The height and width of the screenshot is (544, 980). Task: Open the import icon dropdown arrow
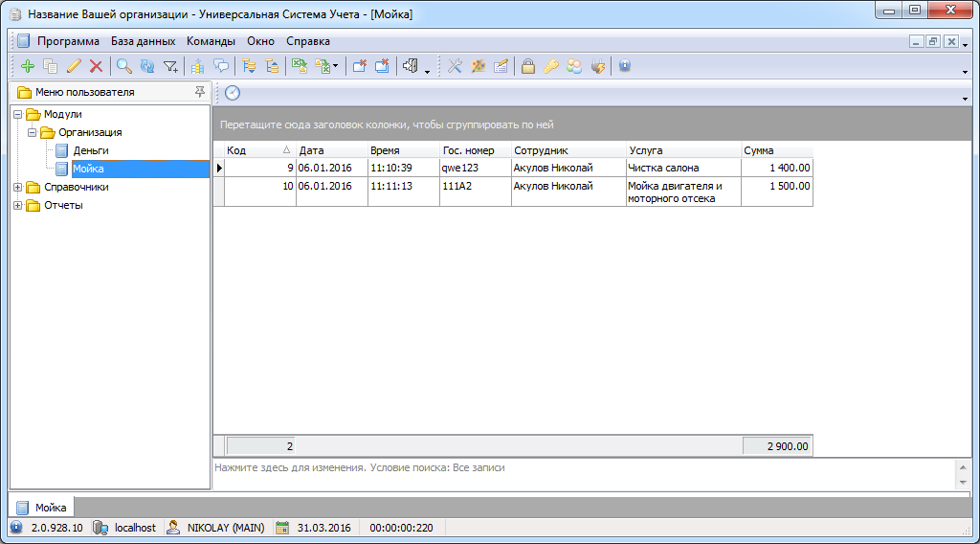336,66
